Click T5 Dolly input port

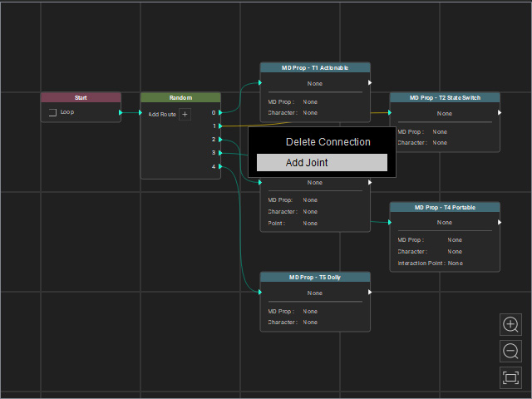pyautogui.click(x=260, y=292)
